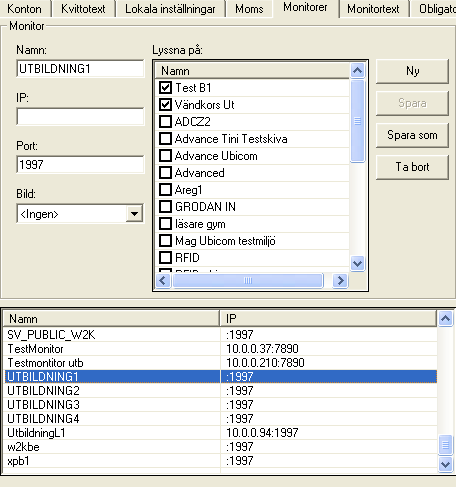Image resolution: width=456 pixels, height=487 pixels.
Task: Check the Areg1 checkbox
Action: (165, 190)
